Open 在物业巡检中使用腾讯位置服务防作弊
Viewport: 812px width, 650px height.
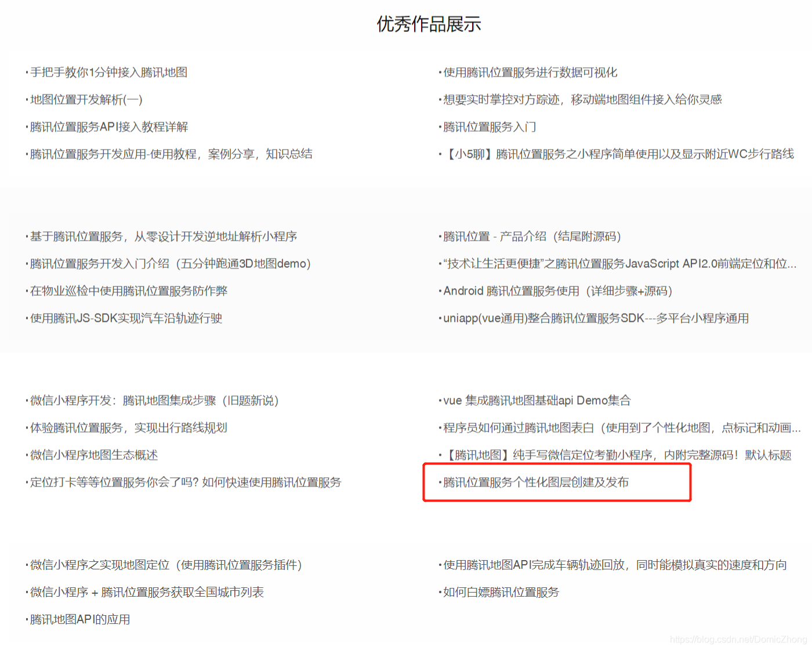[129, 291]
